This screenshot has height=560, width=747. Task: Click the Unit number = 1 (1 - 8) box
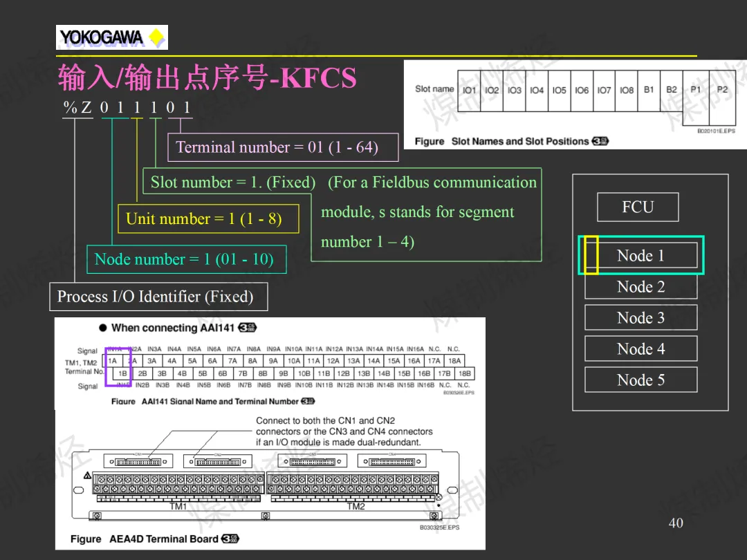tap(209, 218)
